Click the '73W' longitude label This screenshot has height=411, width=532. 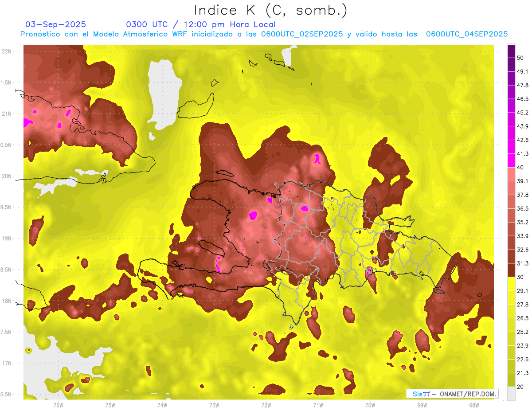coord(214,405)
